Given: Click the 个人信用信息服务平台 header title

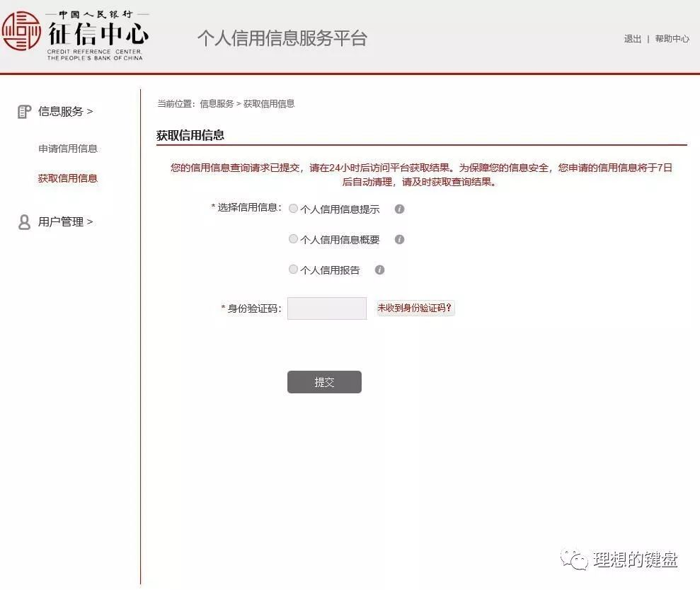Looking at the screenshot, I should pyautogui.click(x=282, y=38).
